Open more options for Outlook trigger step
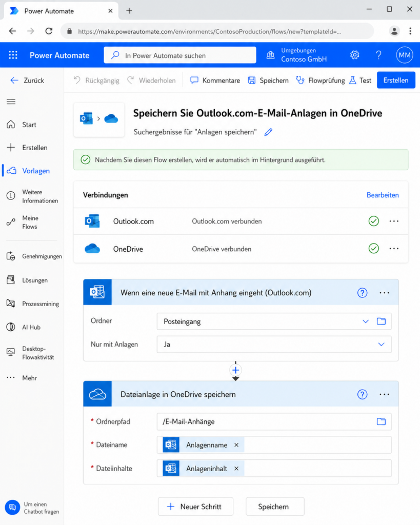The image size is (420, 525). pos(384,293)
